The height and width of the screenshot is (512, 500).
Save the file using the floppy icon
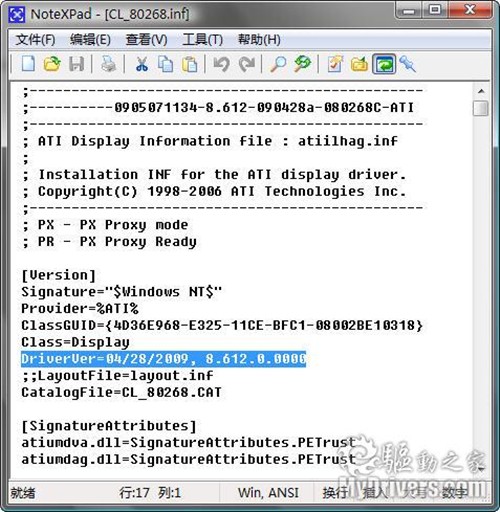(x=76, y=64)
